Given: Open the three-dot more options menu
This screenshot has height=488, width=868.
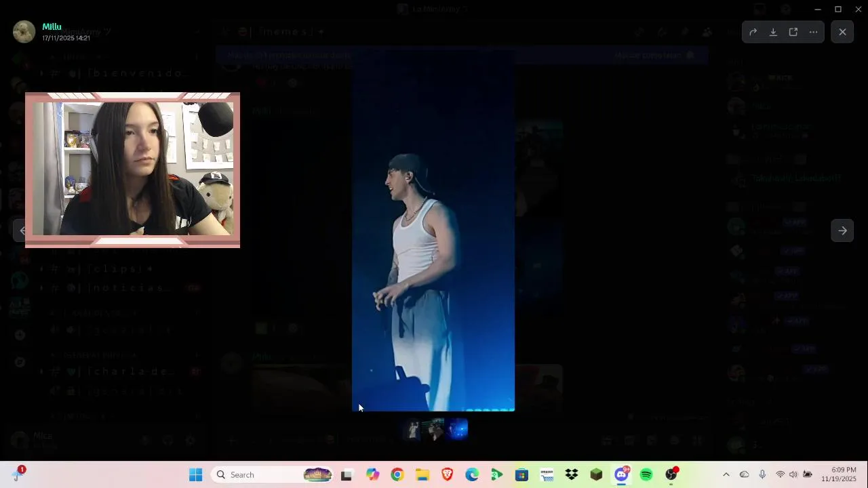Looking at the screenshot, I should pos(814,32).
